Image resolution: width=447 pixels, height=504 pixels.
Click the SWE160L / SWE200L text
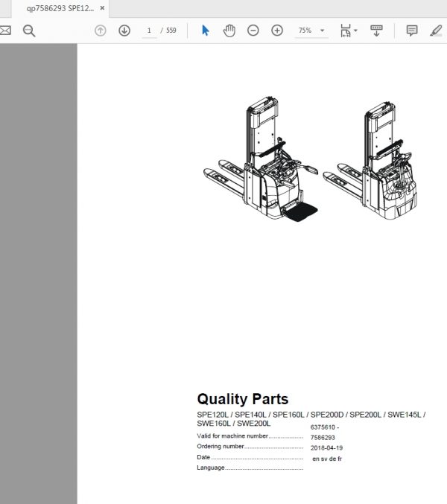[234, 424]
